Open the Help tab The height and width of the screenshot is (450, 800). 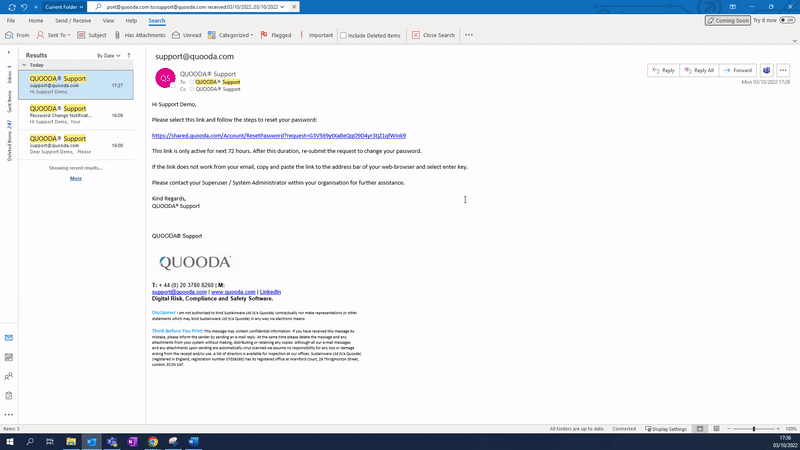pyautogui.click(x=131, y=21)
